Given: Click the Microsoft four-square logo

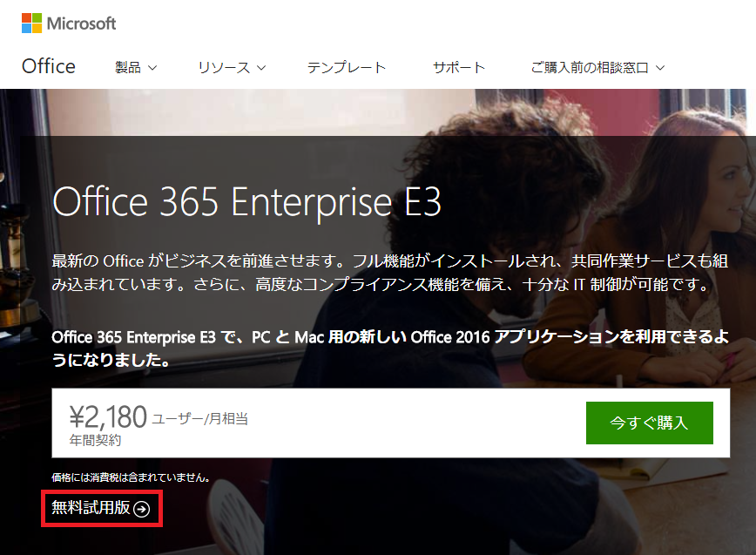Looking at the screenshot, I should tap(32, 24).
